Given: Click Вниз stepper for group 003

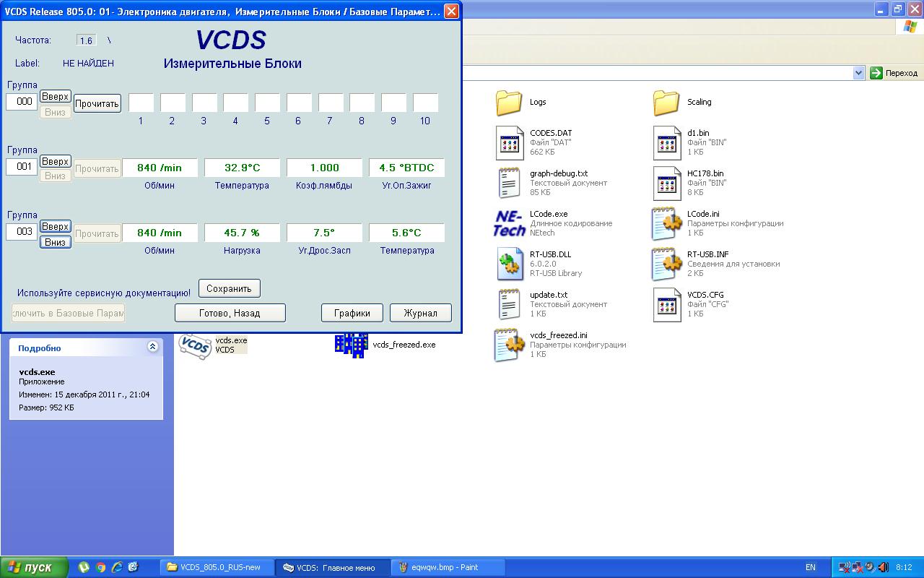Looking at the screenshot, I should pos(55,242).
